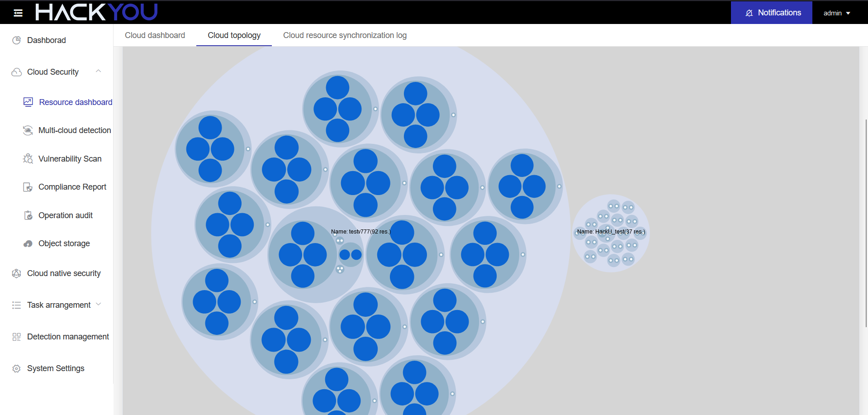868x415 pixels.
Task: Click the testv777(92 res.) name label
Action: pos(361,231)
